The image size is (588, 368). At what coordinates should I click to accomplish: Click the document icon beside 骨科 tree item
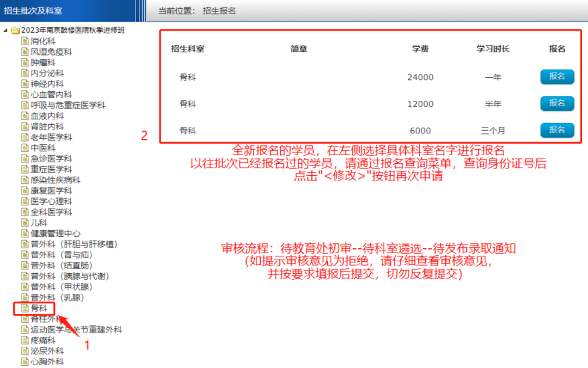click(25, 308)
